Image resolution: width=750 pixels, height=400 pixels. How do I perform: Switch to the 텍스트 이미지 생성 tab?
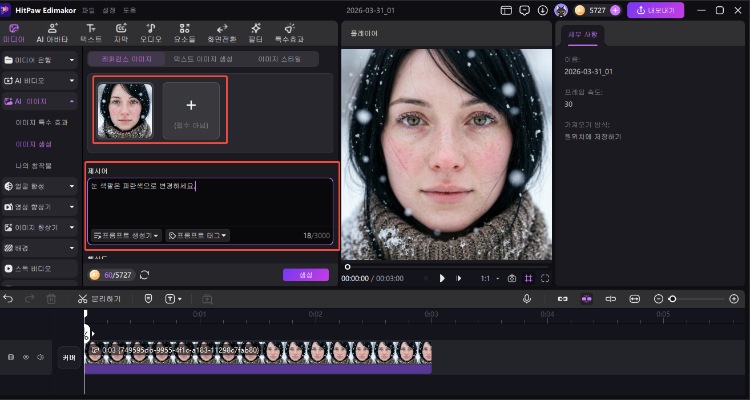click(x=204, y=59)
